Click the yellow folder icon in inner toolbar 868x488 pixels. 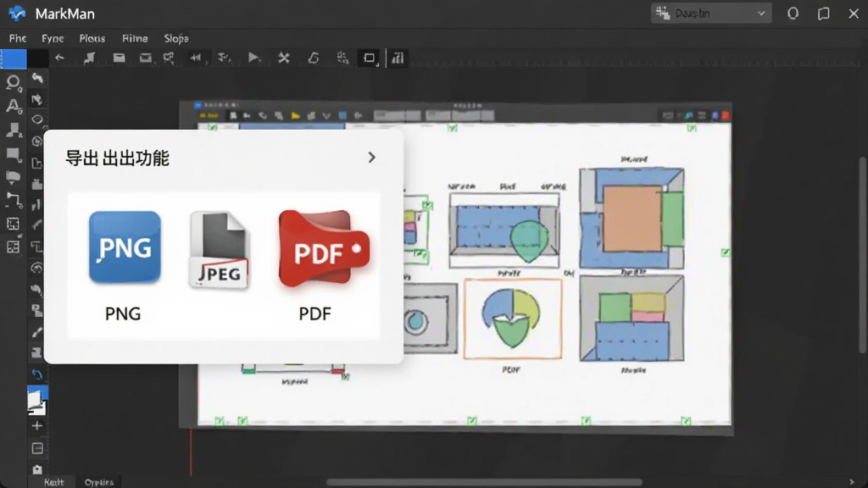point(296,115)
